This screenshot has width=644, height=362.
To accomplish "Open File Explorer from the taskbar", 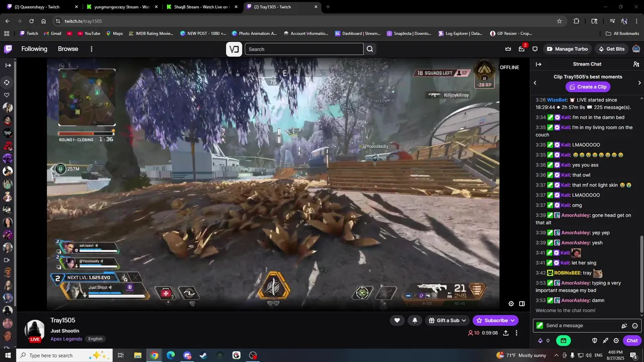I will tap(137, 355).
